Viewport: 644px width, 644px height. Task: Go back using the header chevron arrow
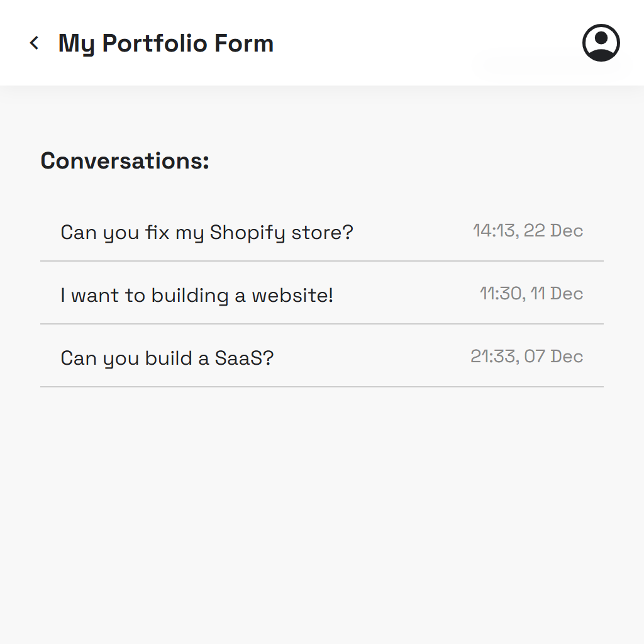click(35, 43)
